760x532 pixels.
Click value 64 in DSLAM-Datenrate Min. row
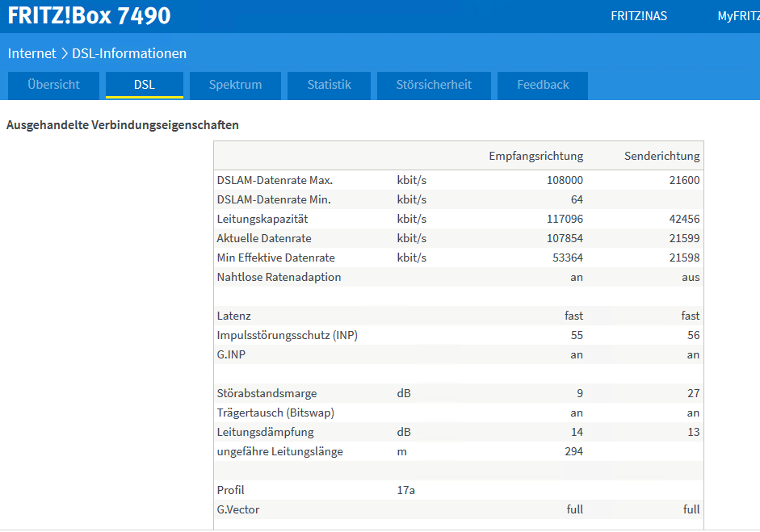coord(577,199)
